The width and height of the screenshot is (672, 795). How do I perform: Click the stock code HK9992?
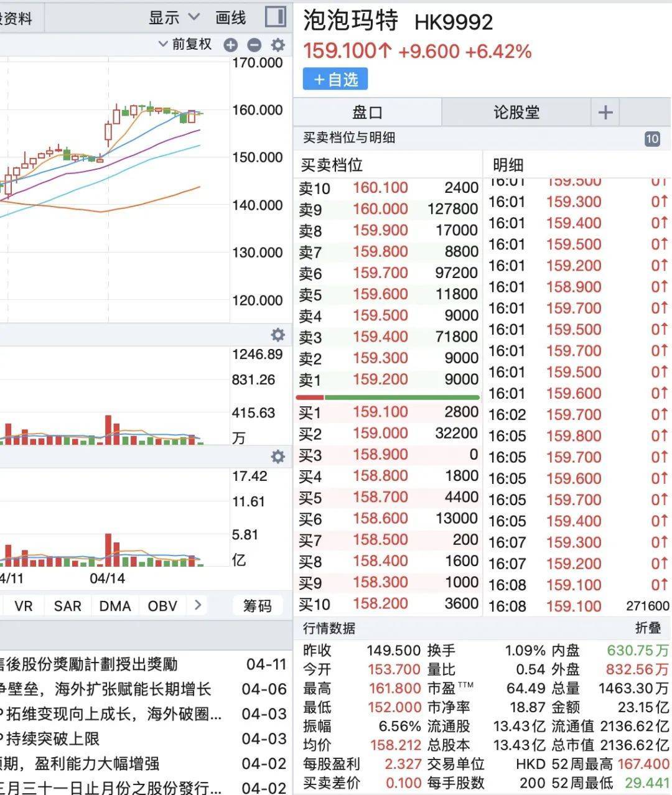click(454, 22)
